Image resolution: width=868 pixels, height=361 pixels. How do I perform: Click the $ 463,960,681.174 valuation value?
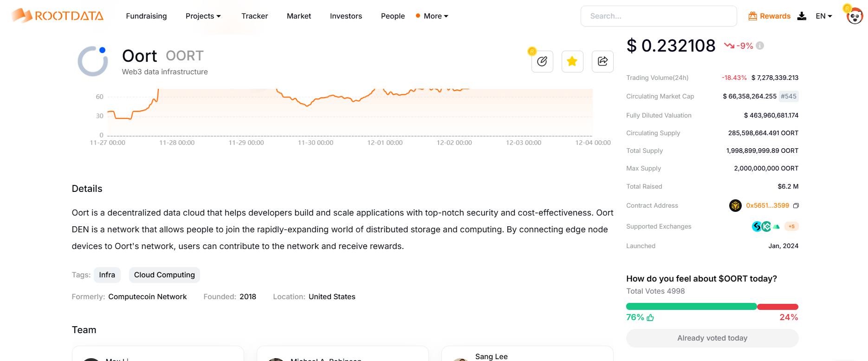(x=771, y=115)
